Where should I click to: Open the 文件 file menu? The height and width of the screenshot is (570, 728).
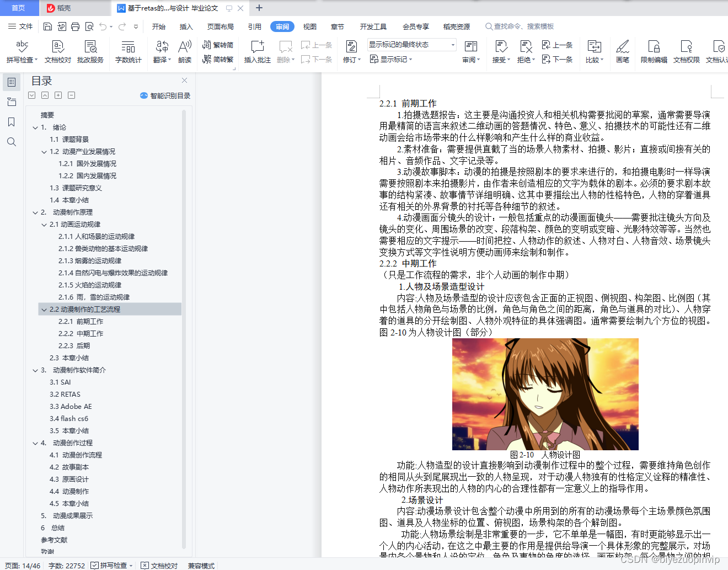tap(20, 26)
